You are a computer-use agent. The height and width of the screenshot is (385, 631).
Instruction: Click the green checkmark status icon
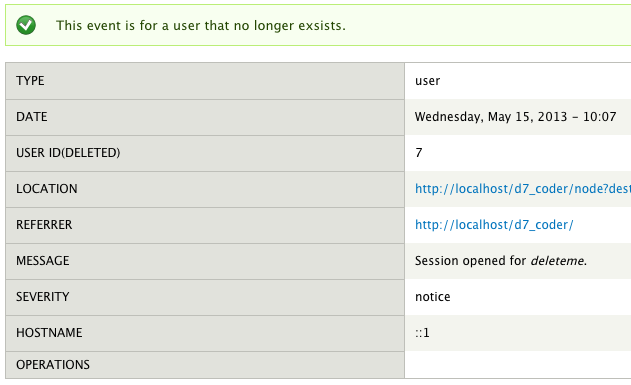(26, 25)
